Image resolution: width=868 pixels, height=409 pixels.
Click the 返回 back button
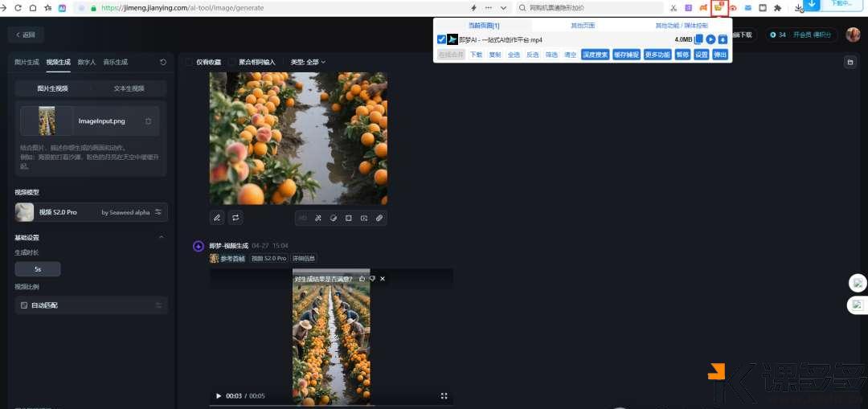26,35
